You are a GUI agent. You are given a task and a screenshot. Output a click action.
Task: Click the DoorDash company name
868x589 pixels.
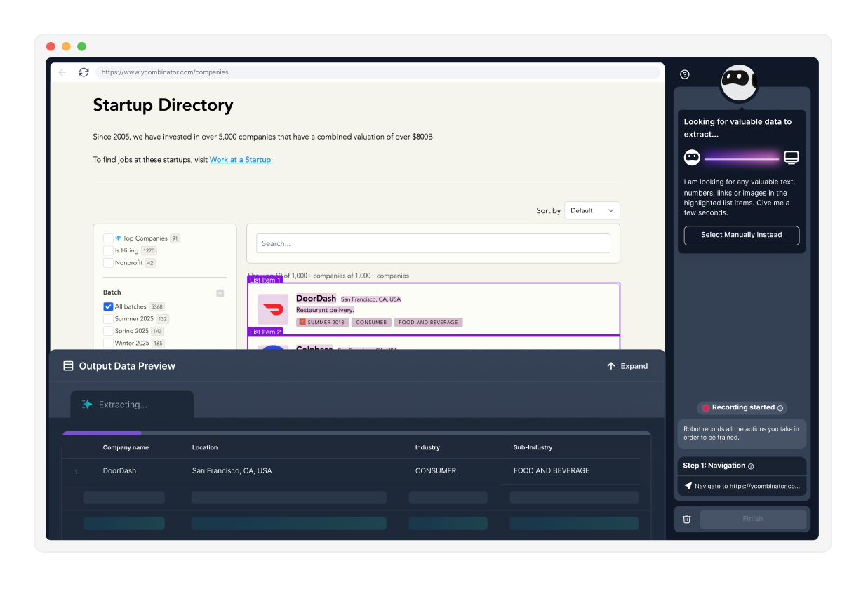pos(316,298)
